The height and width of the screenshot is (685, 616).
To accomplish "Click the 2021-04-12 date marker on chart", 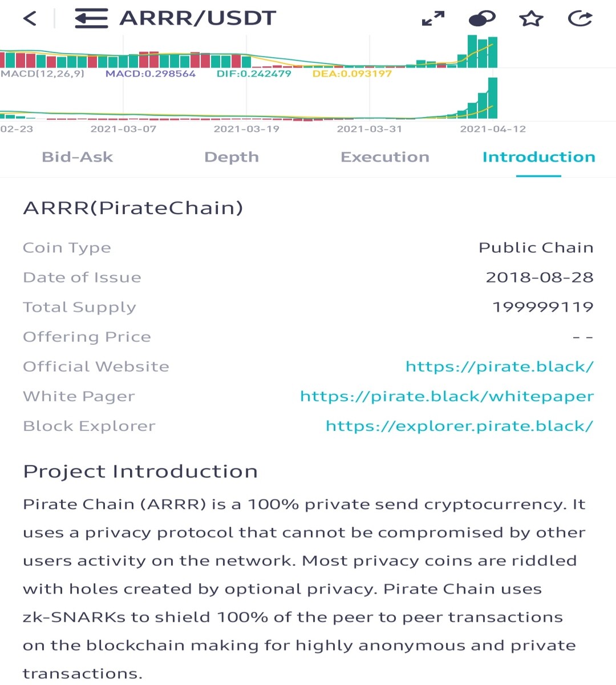I will [493, 129].
